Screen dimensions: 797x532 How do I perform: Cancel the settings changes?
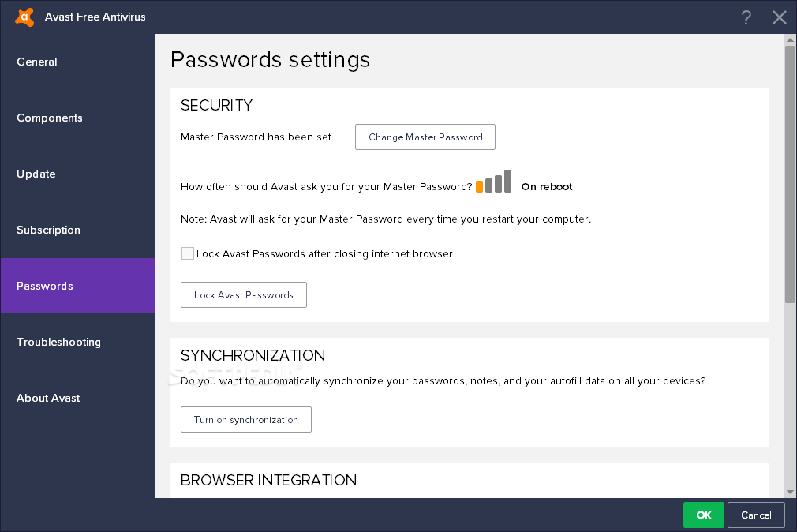pyautogui.click(x=756, y=515)
